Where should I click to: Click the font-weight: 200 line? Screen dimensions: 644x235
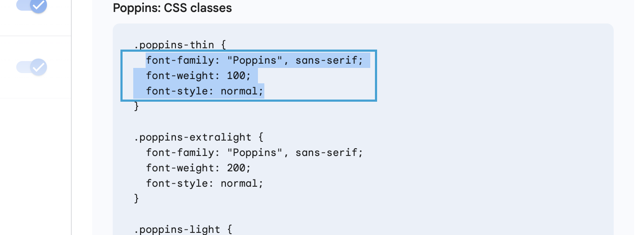tap(199, 168)
